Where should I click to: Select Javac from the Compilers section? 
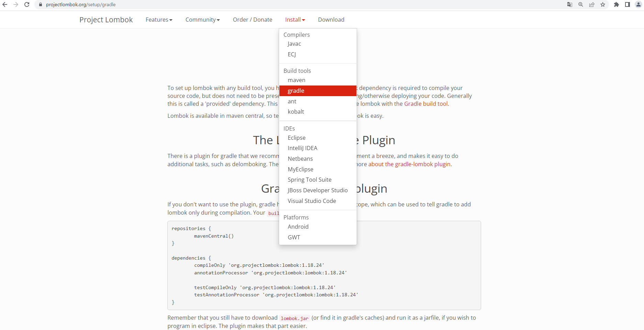pos(318,44)
